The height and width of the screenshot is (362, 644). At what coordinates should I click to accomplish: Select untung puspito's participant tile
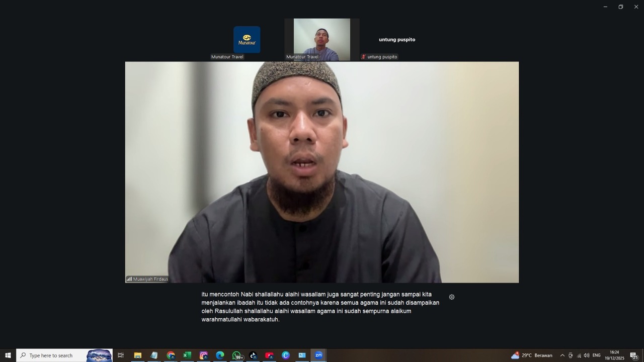tap(397, 39)
